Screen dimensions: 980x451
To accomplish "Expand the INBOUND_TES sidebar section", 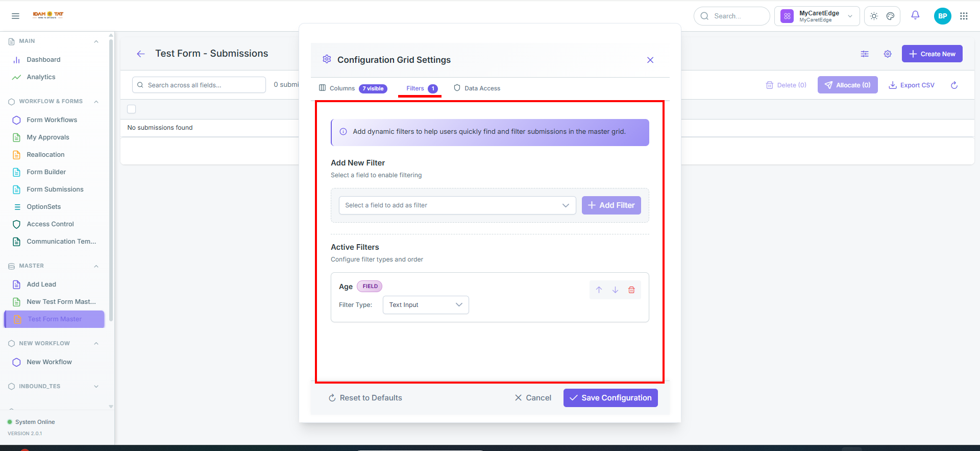I will pyautogui.click(x=96, y=387).
